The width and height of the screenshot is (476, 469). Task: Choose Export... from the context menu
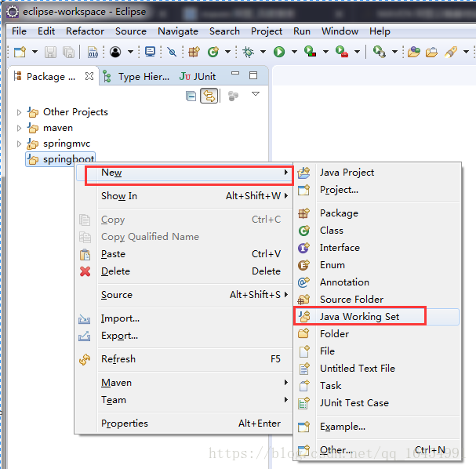point(183,336)
